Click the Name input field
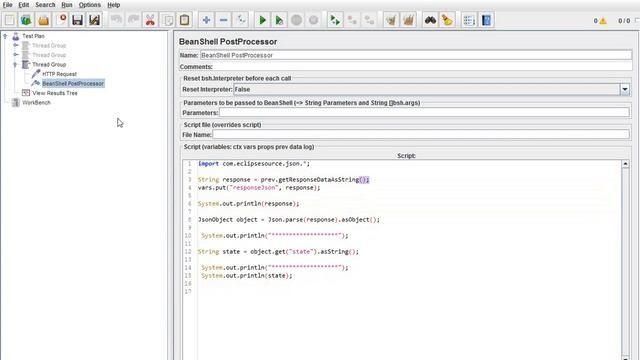This screenshot has width=640, height=360. coord(416,55)
